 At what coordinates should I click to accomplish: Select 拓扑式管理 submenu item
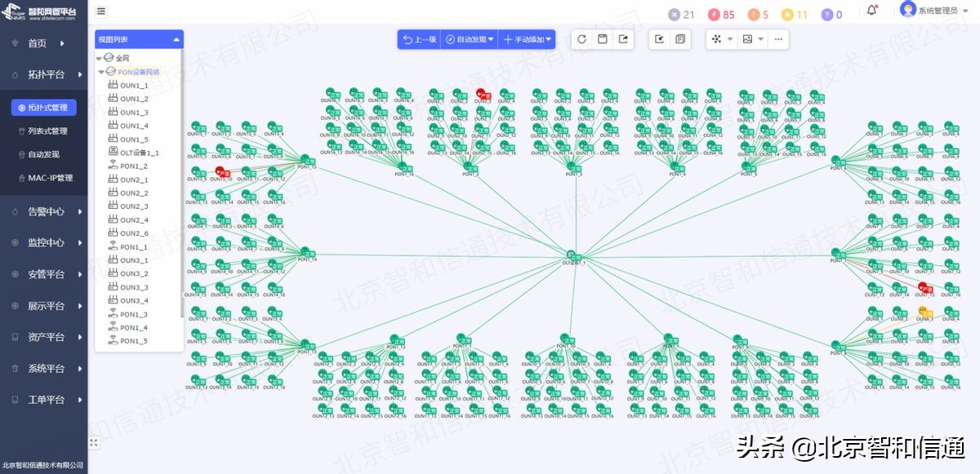43,107
